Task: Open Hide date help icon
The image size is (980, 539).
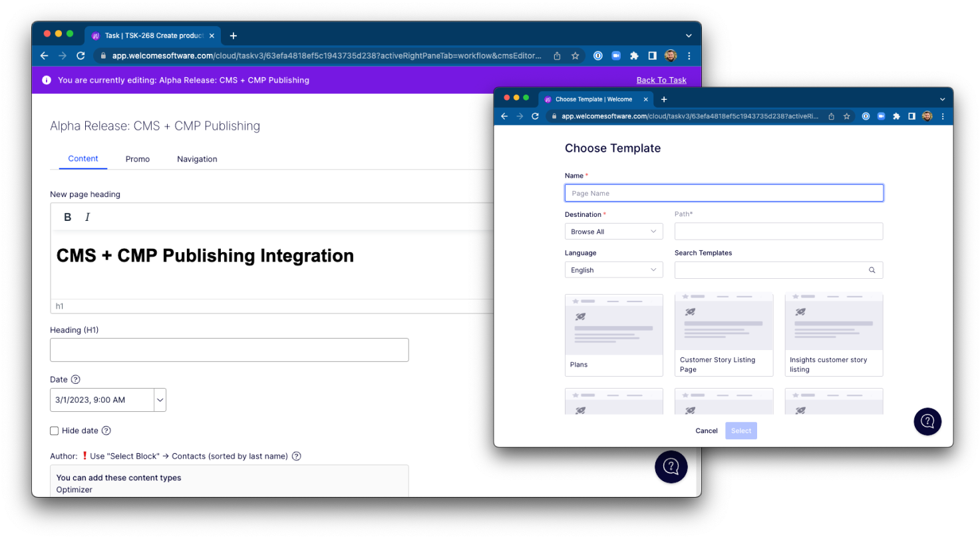Action: click(x=106, y=431)
